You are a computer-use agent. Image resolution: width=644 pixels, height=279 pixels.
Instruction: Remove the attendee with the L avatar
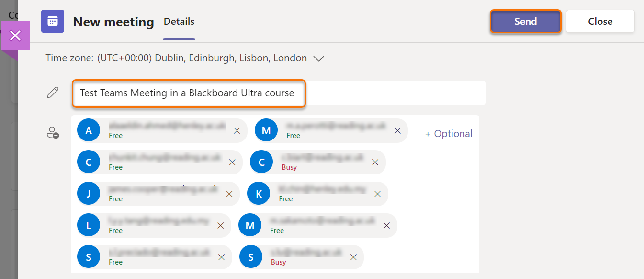(x=221, y=225)
